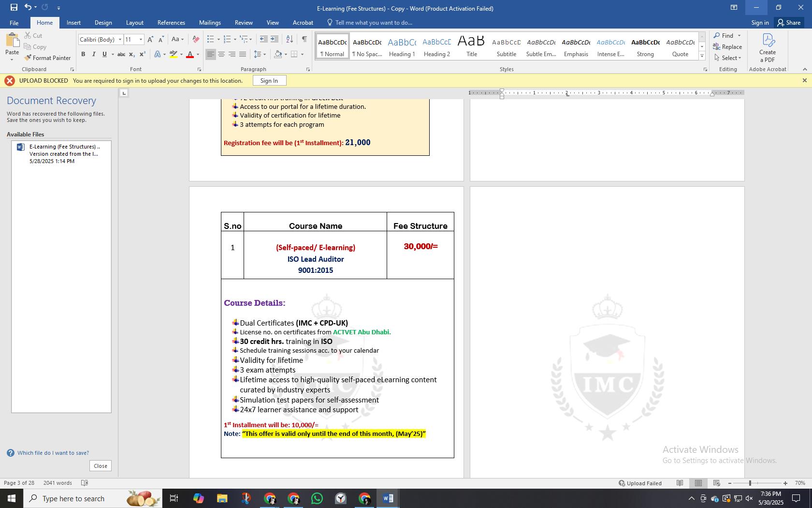Open WhatsApp from the taskbar
The height and width of the screenshot is (508, 812).
tap(317, 498)
